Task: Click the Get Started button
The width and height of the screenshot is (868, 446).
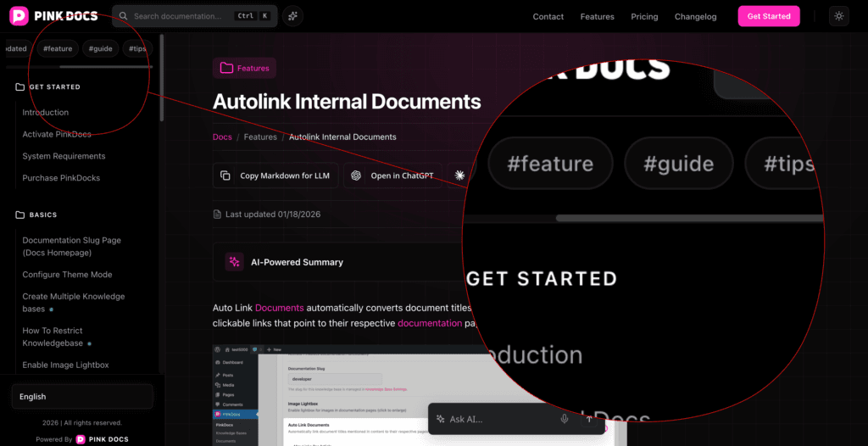Action: pos(768,16)
